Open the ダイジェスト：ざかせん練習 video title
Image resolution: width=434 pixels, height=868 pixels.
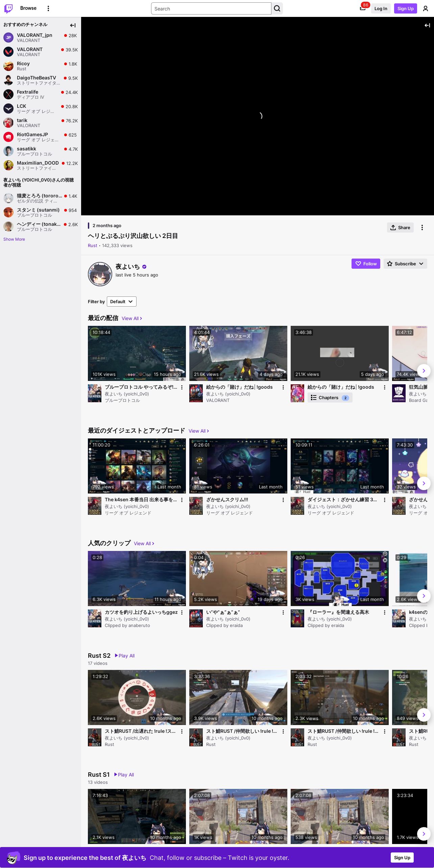click(x=342, y=500)
